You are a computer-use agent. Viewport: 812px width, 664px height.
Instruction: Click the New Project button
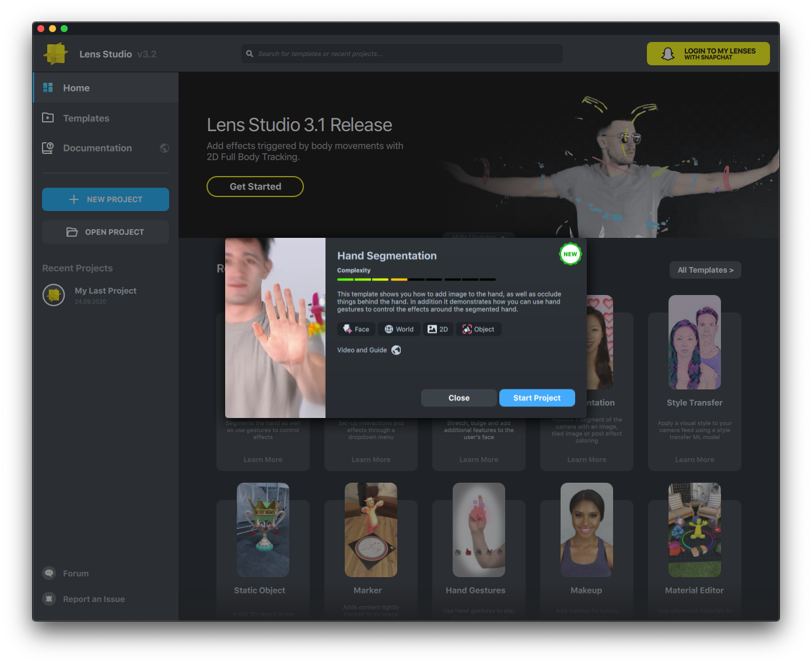pos(106,199)
